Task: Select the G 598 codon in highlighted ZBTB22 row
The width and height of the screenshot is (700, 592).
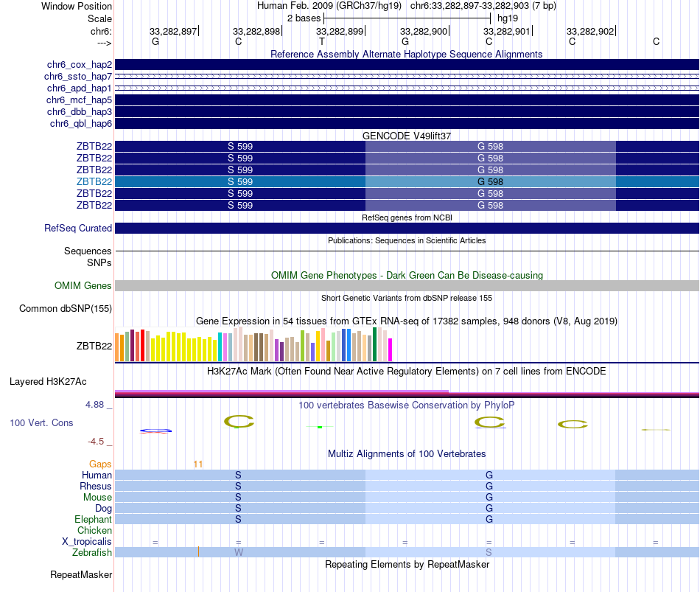Action: (x=490, y=182)
